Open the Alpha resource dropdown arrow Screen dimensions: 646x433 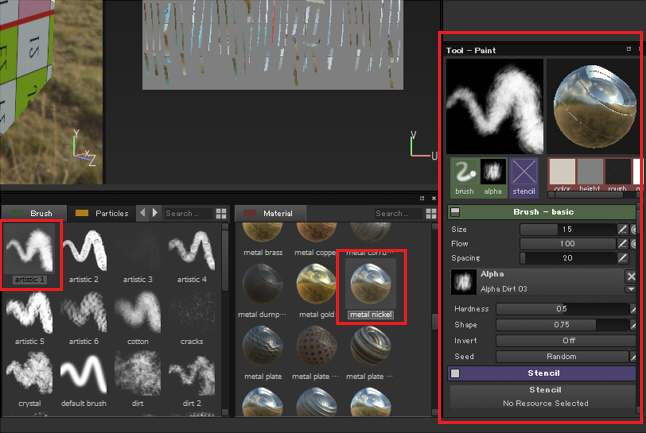tap(631, 289)
